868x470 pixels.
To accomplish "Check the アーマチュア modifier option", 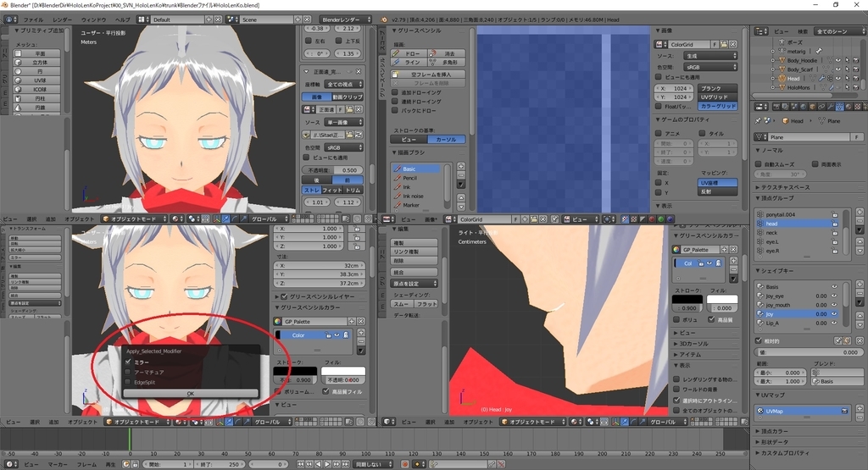I will pyautogui.click(x=129, y=372).
